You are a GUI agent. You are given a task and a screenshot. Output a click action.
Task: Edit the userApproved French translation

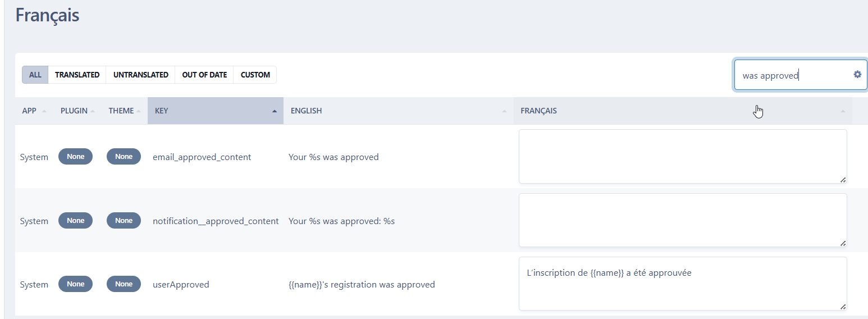pos(682,284)
